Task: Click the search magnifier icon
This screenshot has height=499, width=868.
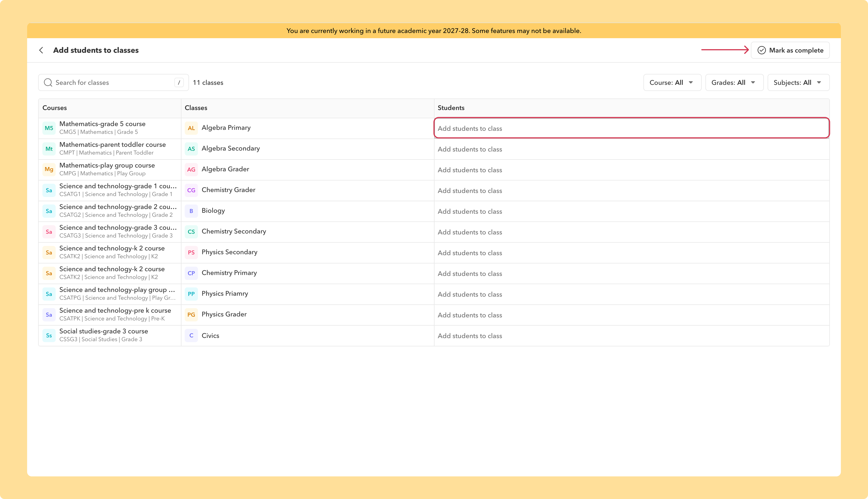Action: point(48,83)
